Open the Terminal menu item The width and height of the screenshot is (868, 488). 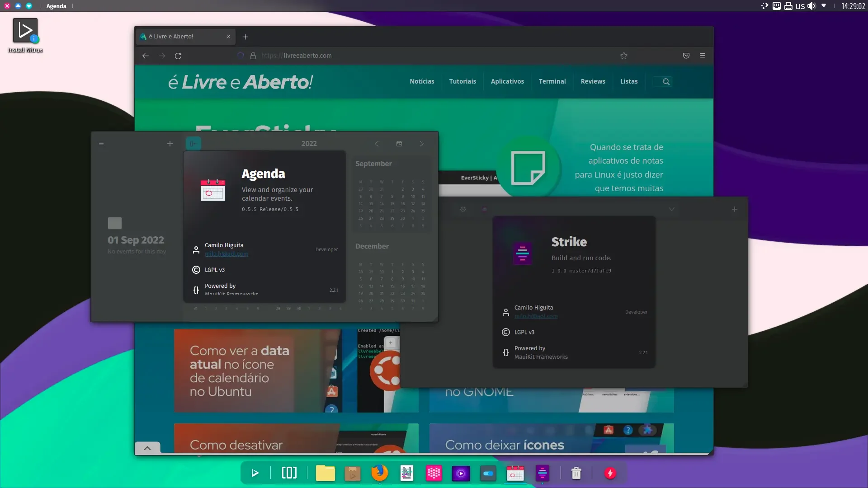[x=552, y=81]
